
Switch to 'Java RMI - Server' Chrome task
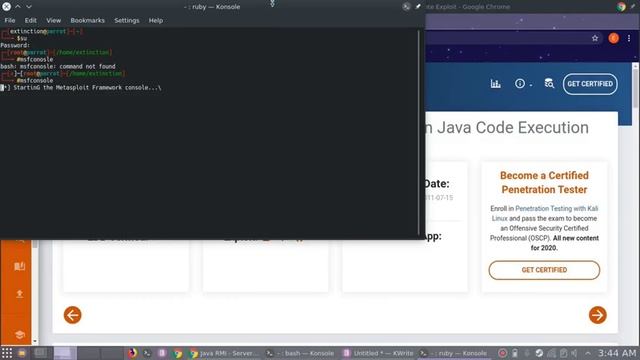click(224, 353)
